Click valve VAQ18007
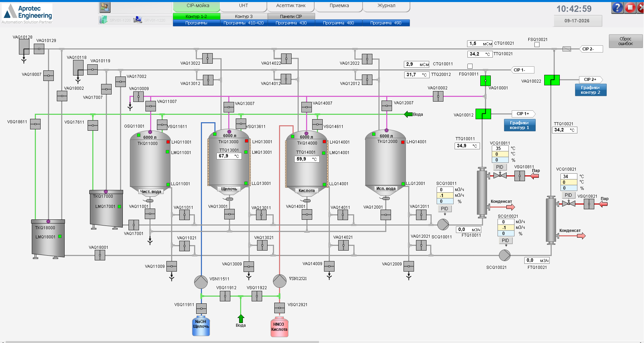The width and height of the screenshot is (644, 343). [x=48, y=76]
